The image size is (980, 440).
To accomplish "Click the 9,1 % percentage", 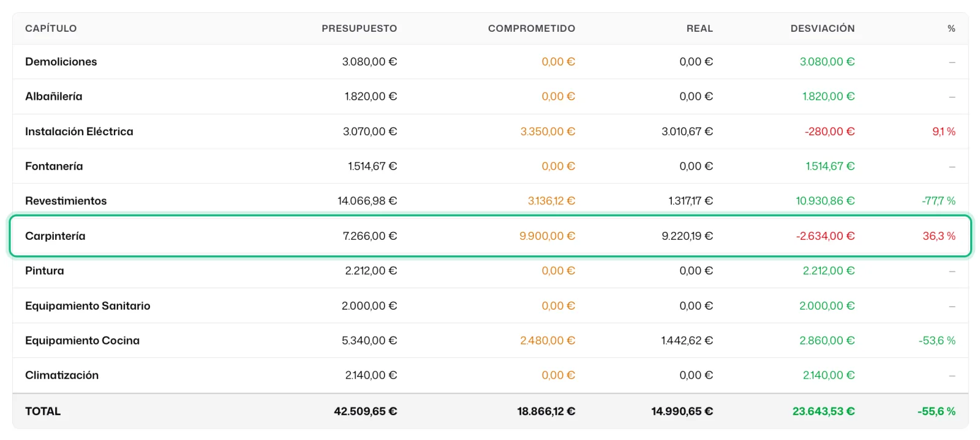I will tap(944, 132).
